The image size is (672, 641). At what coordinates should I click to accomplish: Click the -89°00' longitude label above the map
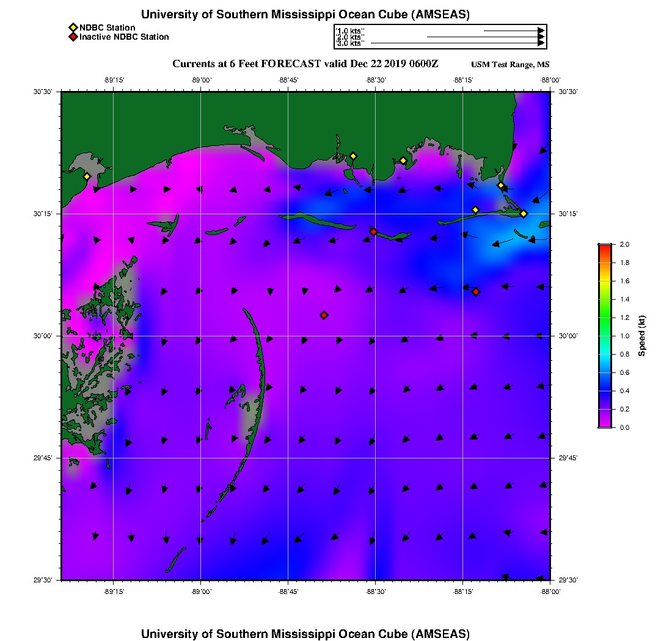(x=201, y=80)
